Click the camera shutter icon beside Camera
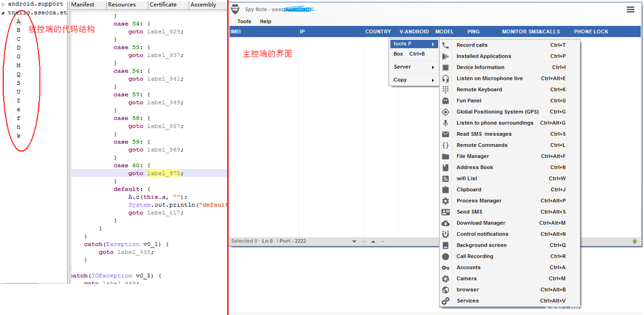This screenshot has width=644, height=315. tap(445, 279)
